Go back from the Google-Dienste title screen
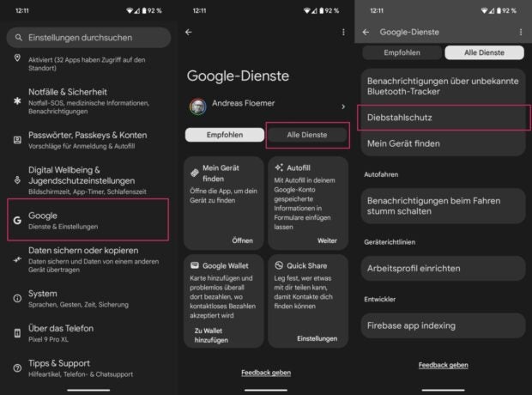Image resolution: width=532 pixels, height=395 pixels. click(189, 32)
